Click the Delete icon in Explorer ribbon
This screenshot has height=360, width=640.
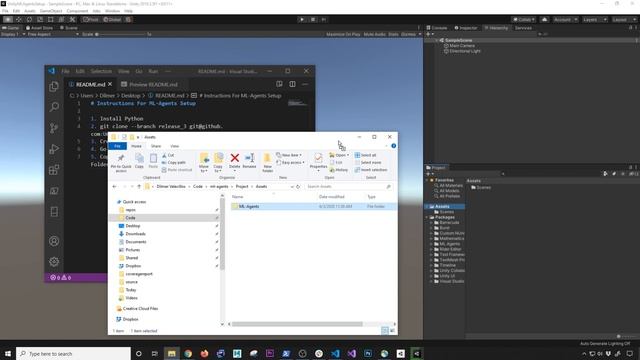coord(234,160)
